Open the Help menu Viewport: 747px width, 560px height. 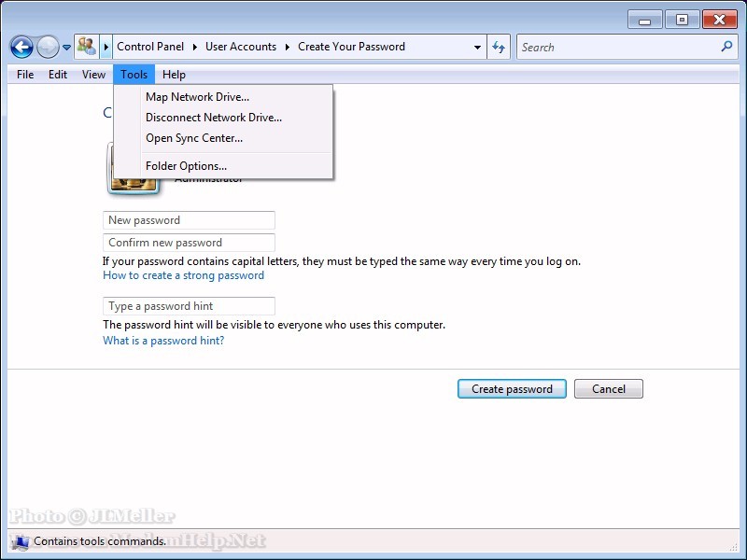pos(174,75)
